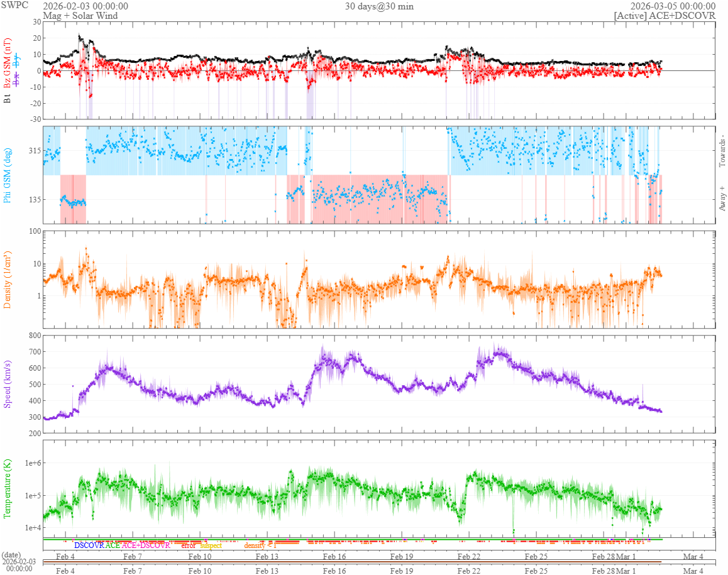Viewport: 728px width, 575px height.
Task: Open the [Active] ACE+DSCOVR source selector
Action: click(x=665, y=15)
